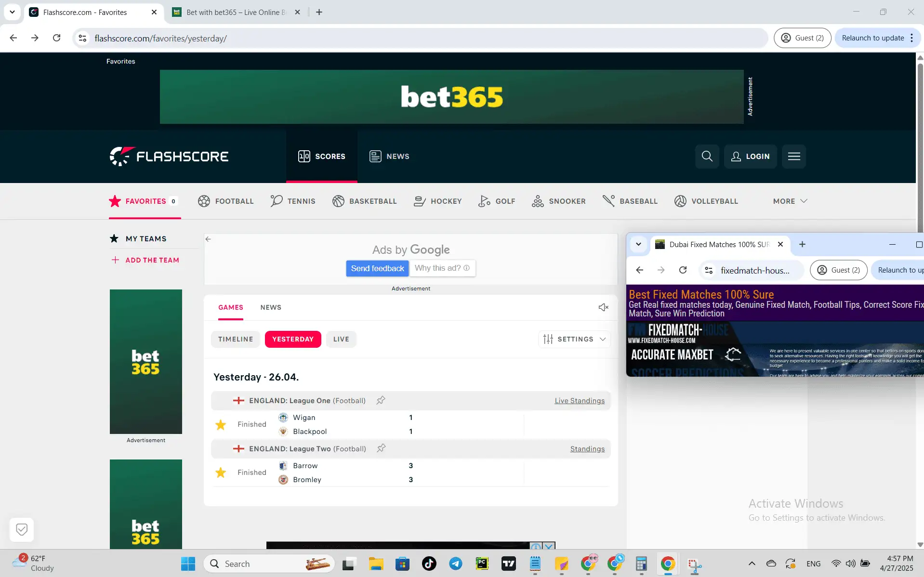Expand the Settings chevron
The height and width of the screenshot is (577, 924).
point(603,339)
